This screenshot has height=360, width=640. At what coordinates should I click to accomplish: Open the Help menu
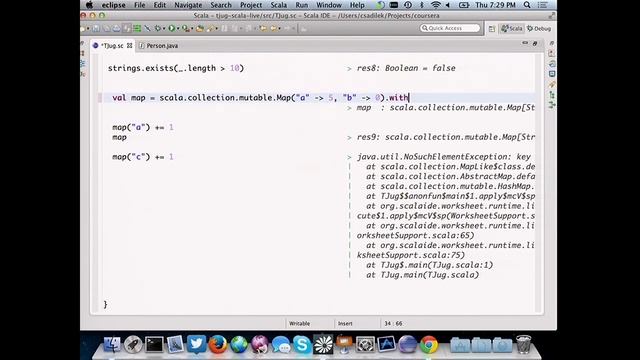point(357,5)
